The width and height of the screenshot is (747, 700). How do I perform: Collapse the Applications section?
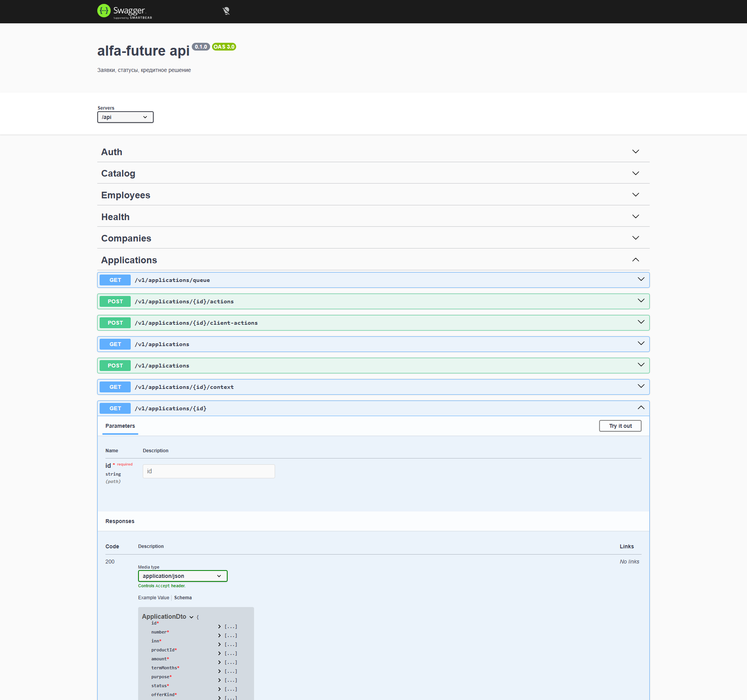point(635,260)
